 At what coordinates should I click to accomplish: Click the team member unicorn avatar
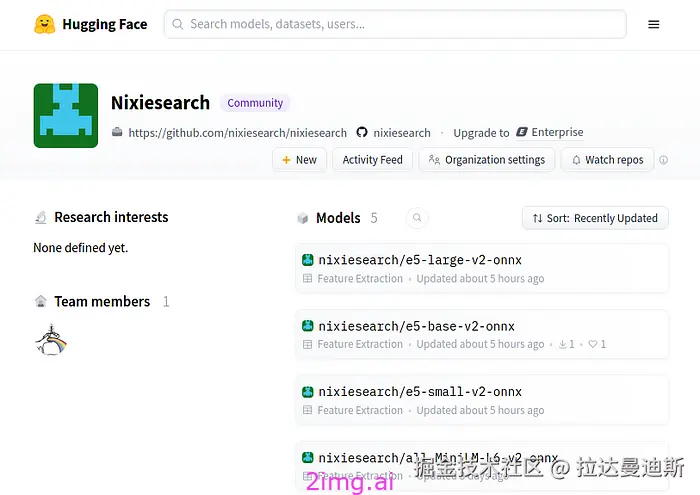coord(51,340)
